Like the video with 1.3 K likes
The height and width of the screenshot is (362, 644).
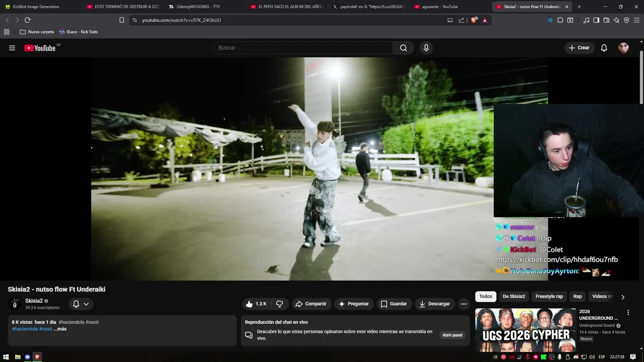[256, 304]
